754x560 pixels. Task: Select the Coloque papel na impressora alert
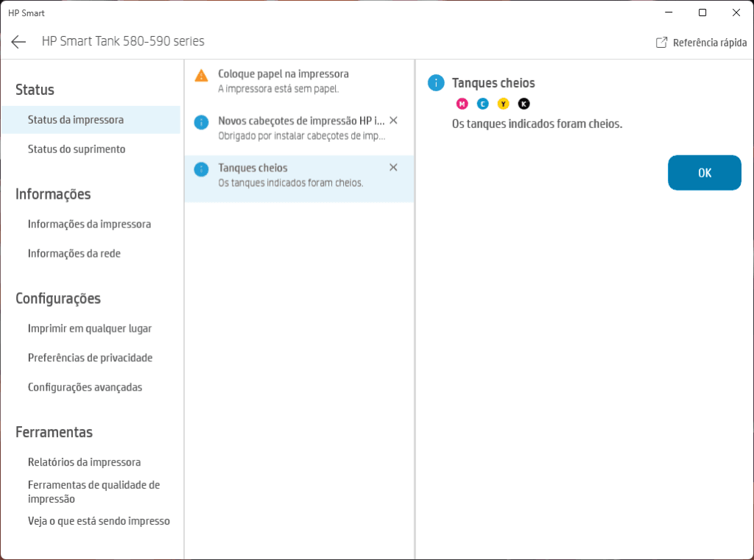click(295, 79)
